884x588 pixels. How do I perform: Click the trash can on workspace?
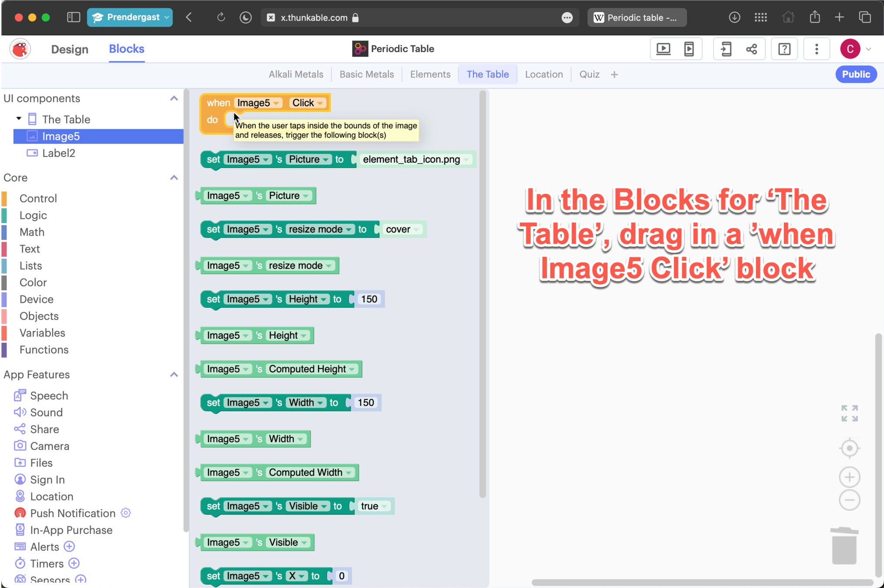click(x=844, y=546)
